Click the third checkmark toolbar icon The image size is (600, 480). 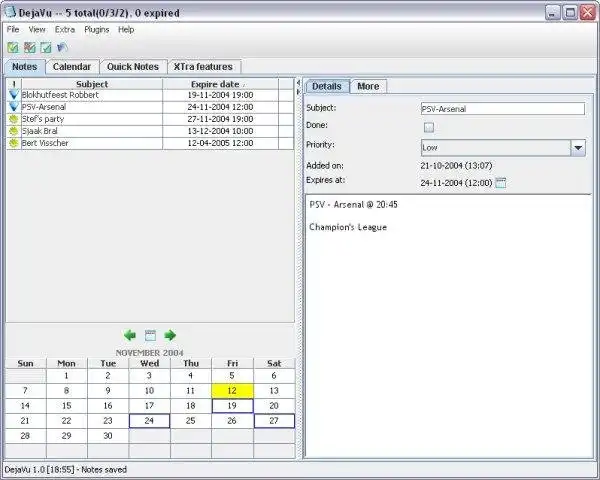(x=46, y=47)
